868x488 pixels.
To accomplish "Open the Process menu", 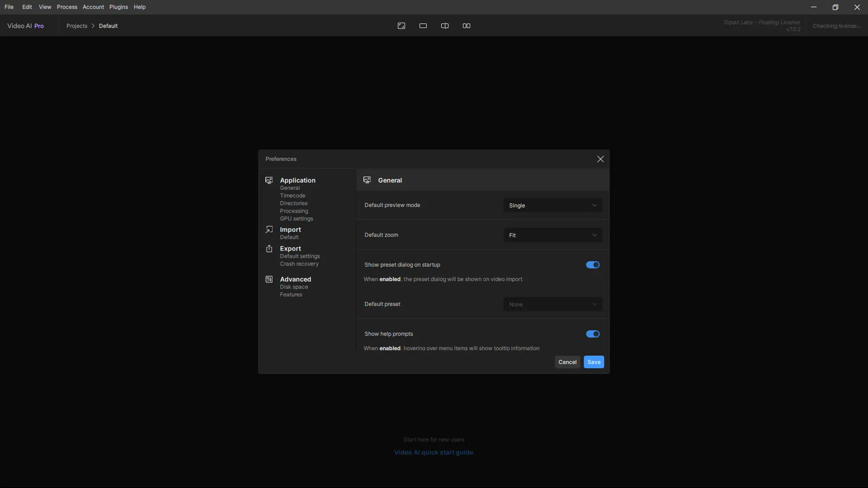I will coord(67,7).
